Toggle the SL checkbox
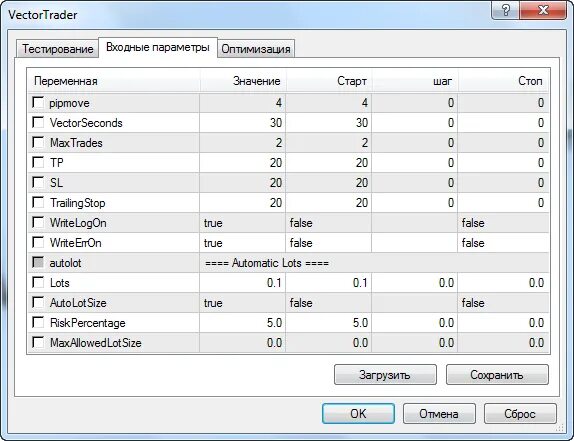This screenshot has height=441, width=574. click(x=38, y=182)
